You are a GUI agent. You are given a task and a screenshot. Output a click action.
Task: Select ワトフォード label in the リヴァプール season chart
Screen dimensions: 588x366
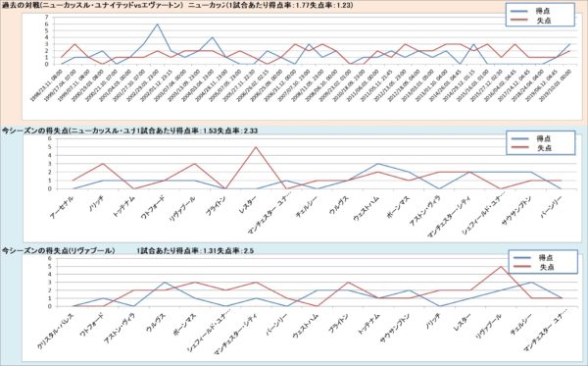(93, 326)
